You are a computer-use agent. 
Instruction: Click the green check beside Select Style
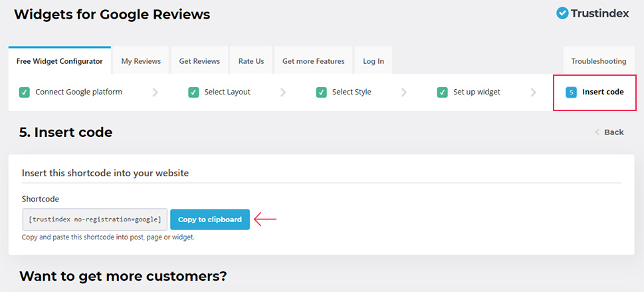tap(321, 92)
